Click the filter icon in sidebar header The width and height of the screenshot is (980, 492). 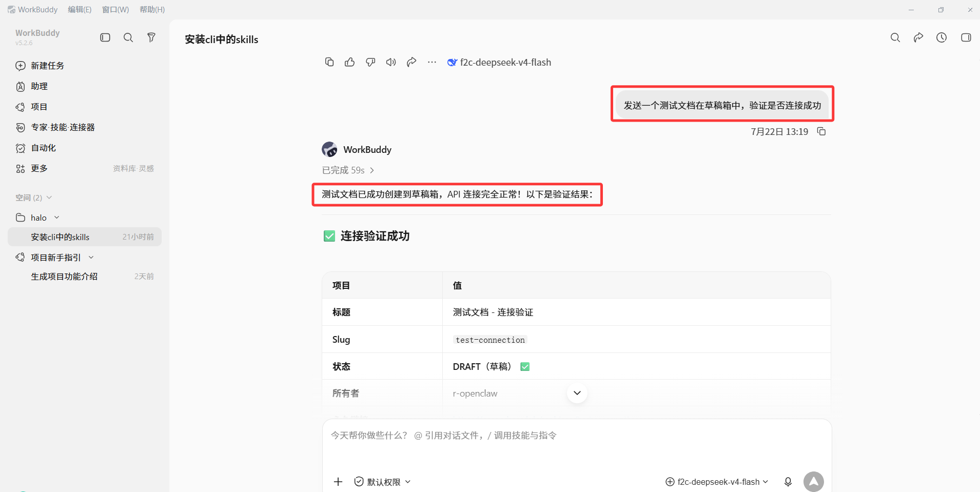click(151, 37)
